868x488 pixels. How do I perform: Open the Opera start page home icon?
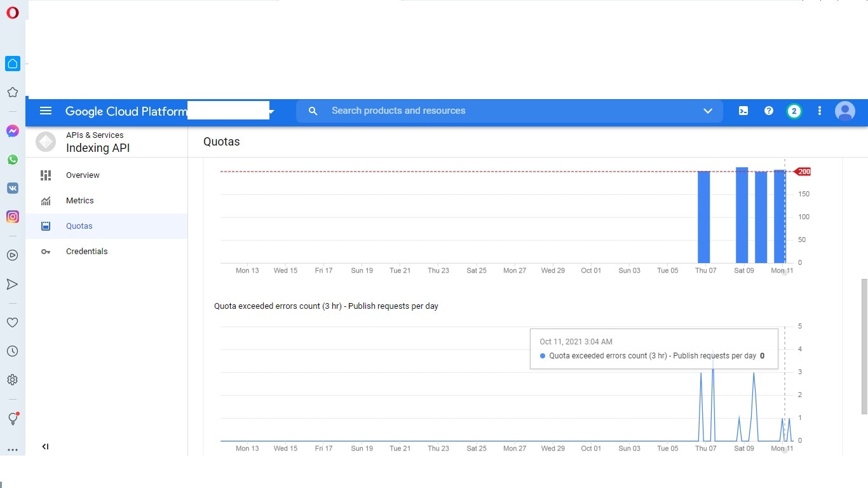coord(13,64)
